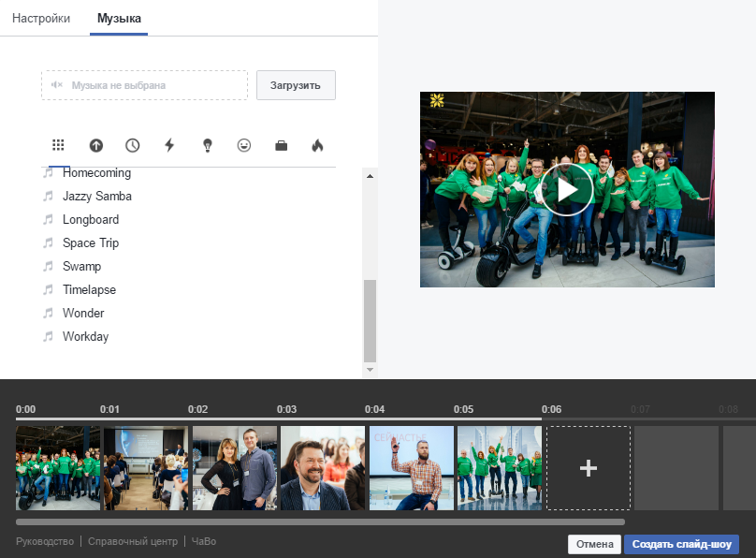Select the light bulb music category
This screenshot has width=756, height=558.
pyautogui.click(x=207, y=145)
